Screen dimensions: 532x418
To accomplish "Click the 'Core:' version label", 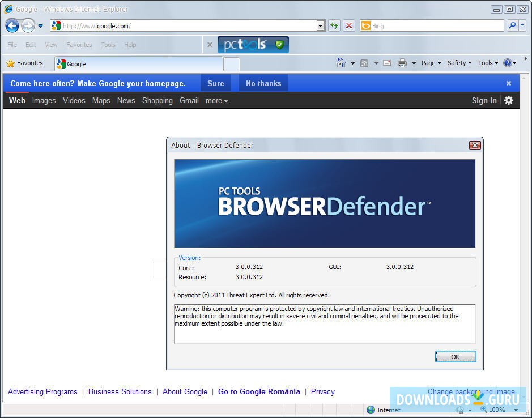I will tap(186, 268).
